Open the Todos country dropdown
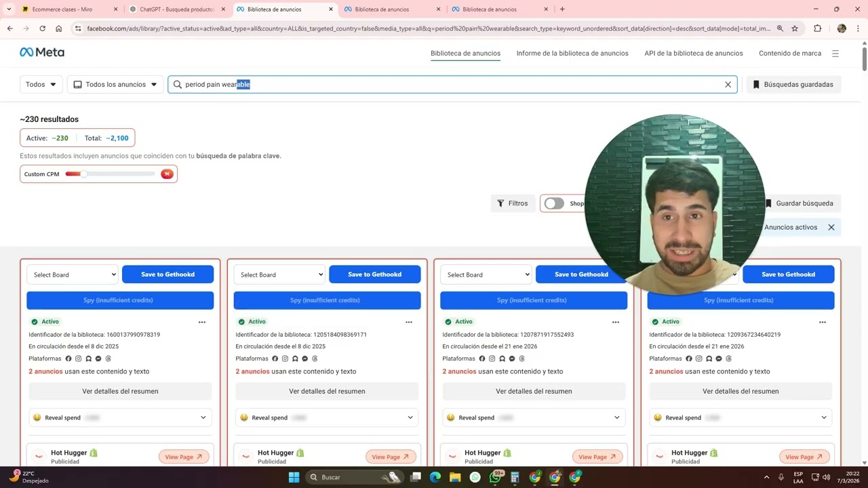Image resolution: width=868 pixels, height=488 pixels. click(x=41, y=85)
